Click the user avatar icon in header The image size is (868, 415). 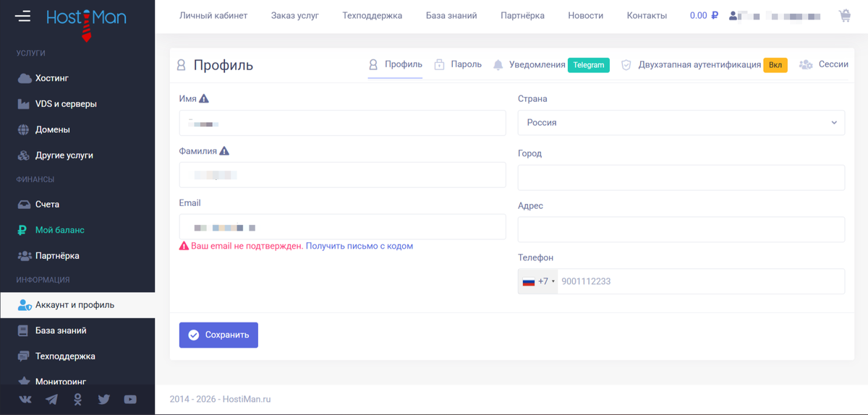tap(734, 15)
